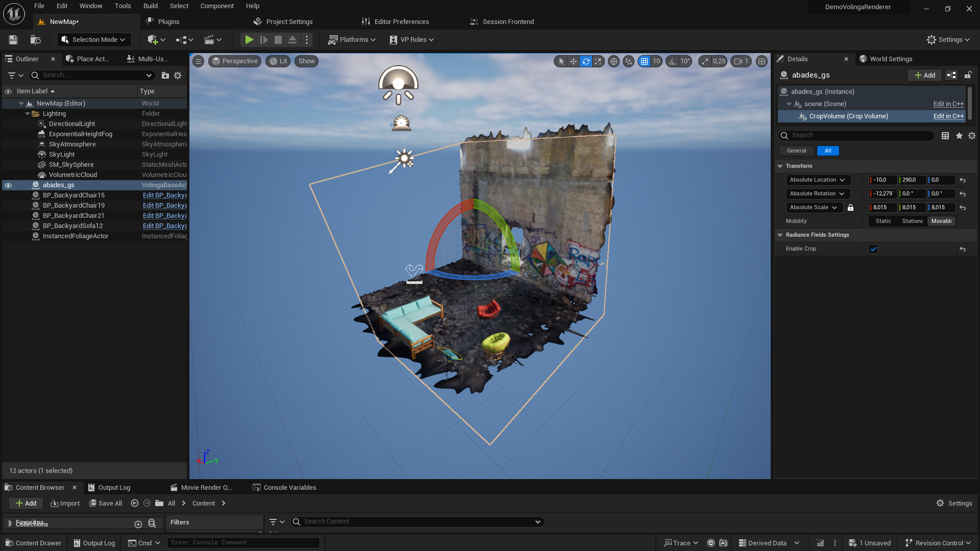Open the Selection Mode dropdown
This screenshot has width=980, height=551.
[x=94, y=40]
